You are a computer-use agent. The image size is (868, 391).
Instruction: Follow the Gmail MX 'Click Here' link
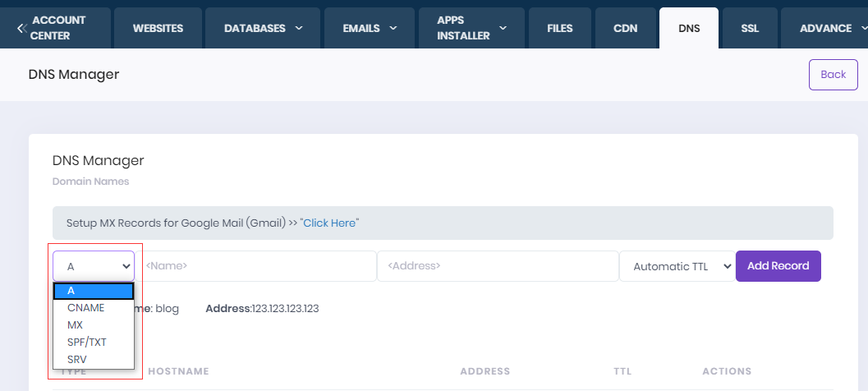click(329, 223)
